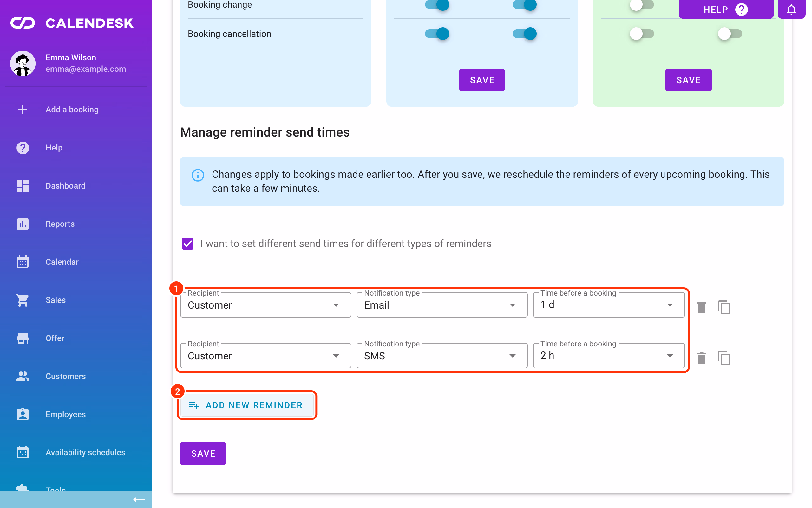Click the Offer storefront icon
Screen dimensions: 812x508
pyautogui.click(x=23, y=338)
